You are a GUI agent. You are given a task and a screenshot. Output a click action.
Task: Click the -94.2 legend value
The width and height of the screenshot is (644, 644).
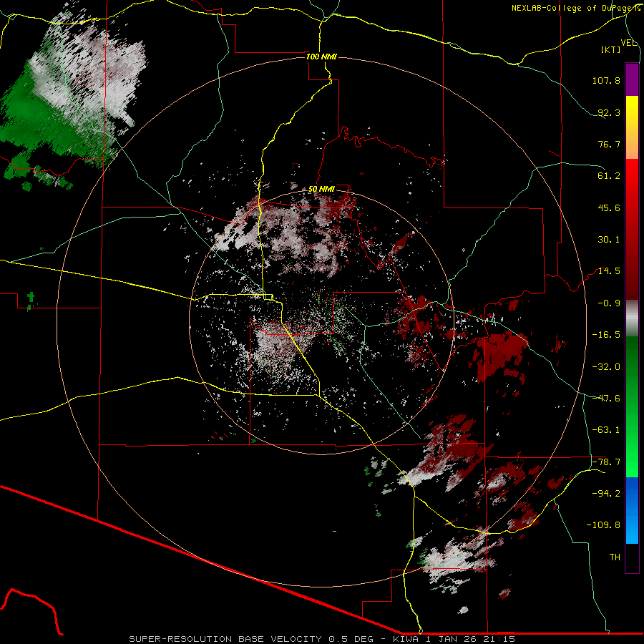[x=606, y=493]
